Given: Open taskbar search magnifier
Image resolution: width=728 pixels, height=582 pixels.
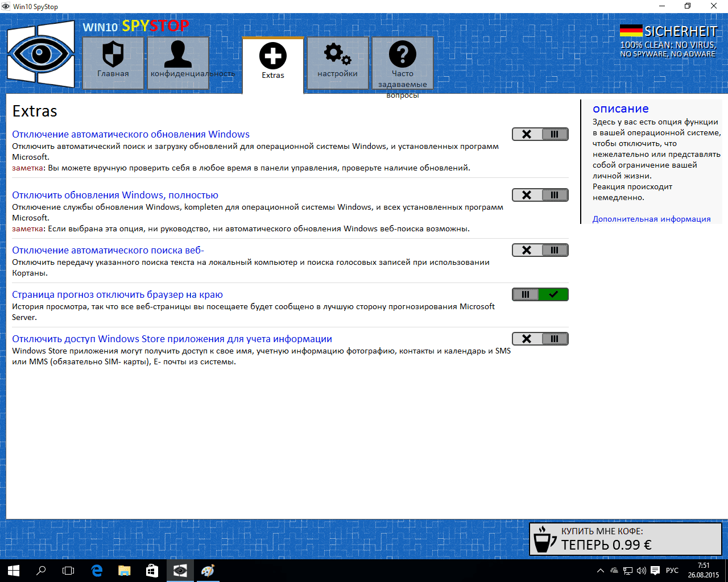Looking at the screenshot, I should tap(41, 571).
